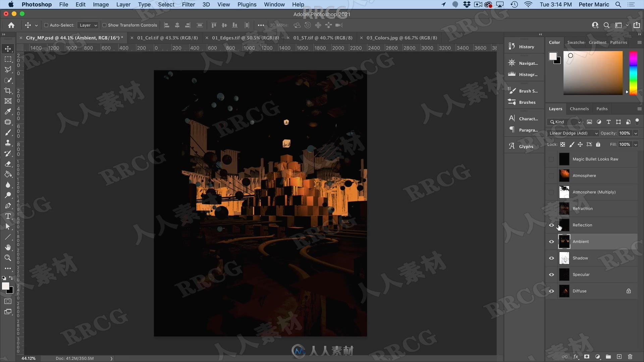
Task: Open the Histogram panel
Action: (x=527, y=74)
